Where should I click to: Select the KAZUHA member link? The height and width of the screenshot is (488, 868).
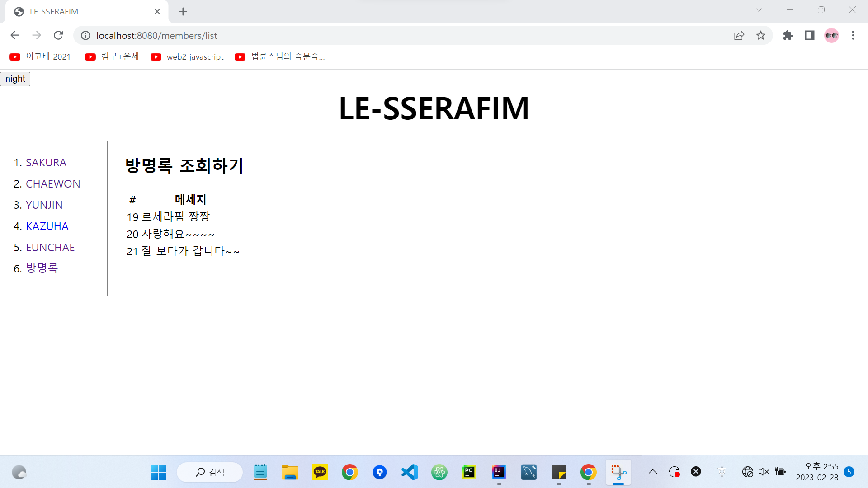click(47, 226)
